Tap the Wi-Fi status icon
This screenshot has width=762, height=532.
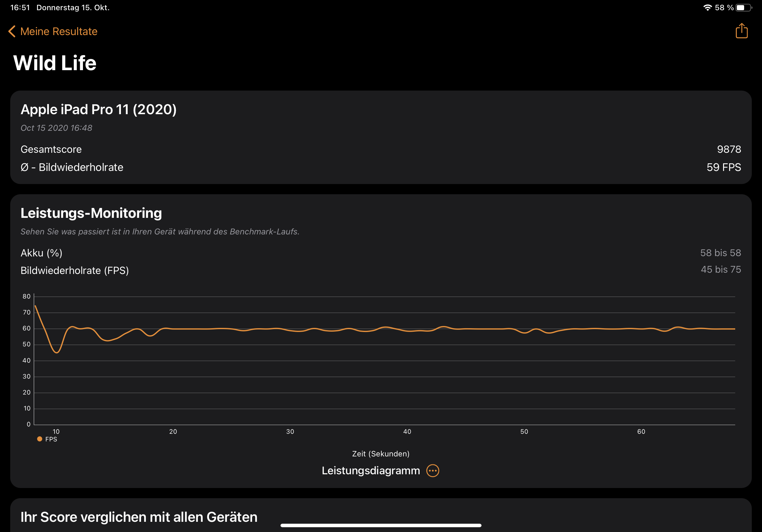(707, 8)
